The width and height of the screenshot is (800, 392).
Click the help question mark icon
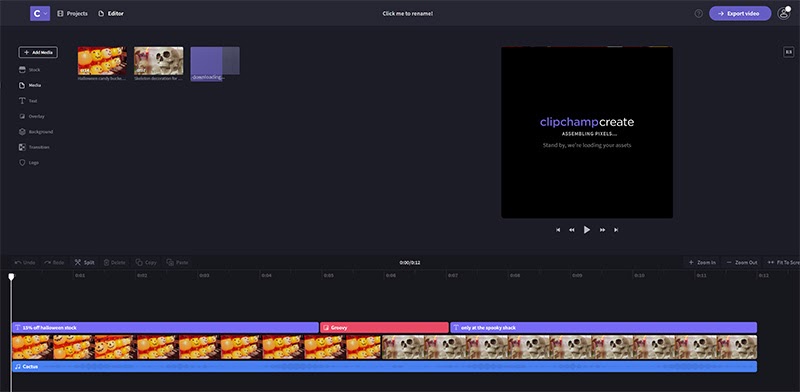tap(698, 14)
